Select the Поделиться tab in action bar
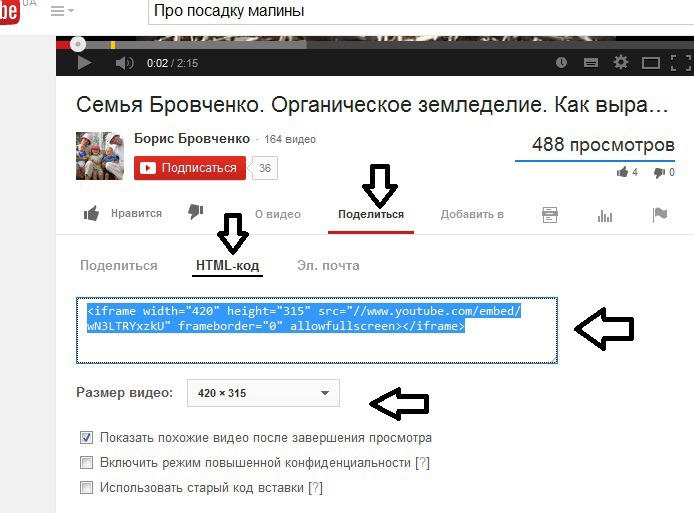This screenshot has width=694, height=513. (371, 214)
